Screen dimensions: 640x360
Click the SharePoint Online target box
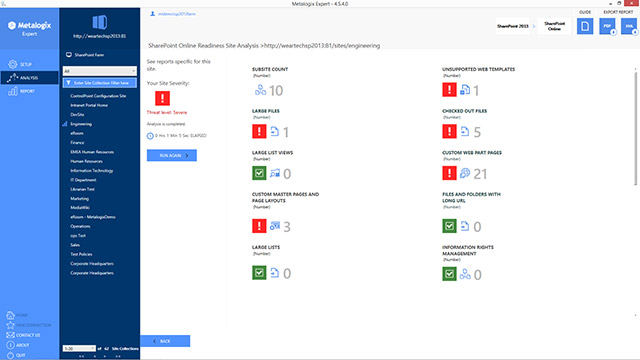click(554, 26)
